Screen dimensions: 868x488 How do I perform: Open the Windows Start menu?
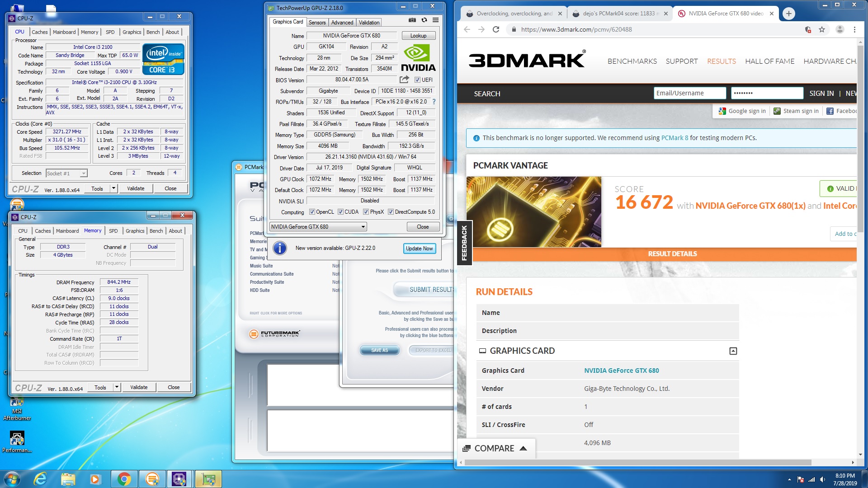pyautogui.click(x=12, y=479)
